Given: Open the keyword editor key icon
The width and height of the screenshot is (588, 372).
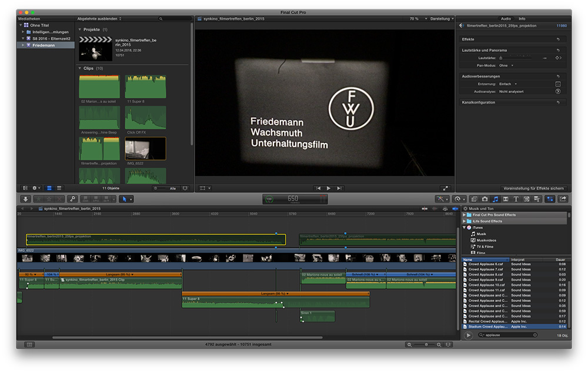Looking at the screenshot, I should [x=73, y=199].
